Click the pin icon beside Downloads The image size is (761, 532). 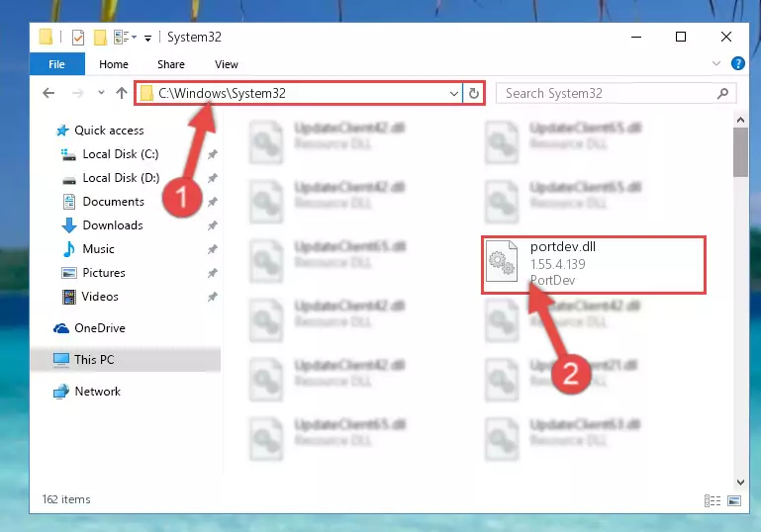(212, 225)
